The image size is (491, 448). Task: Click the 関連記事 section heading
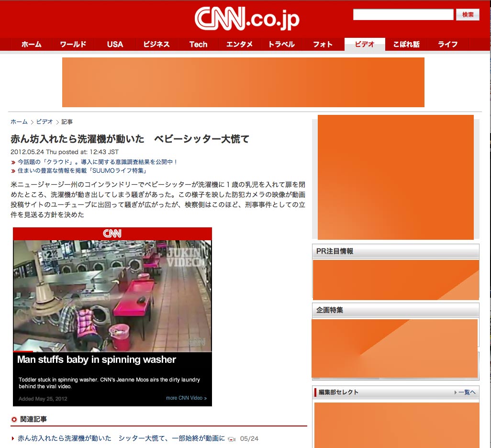pyautogui.click(x=33, y=419)
